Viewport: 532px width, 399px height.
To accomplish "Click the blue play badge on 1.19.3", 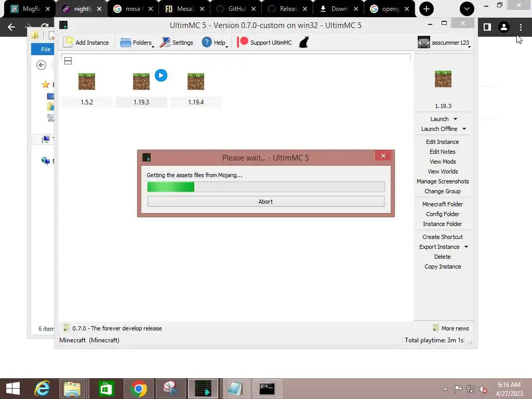I will 161,75.
